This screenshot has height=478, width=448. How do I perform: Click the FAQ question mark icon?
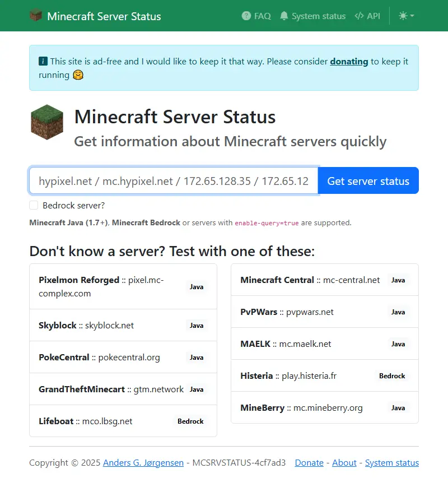246,16
